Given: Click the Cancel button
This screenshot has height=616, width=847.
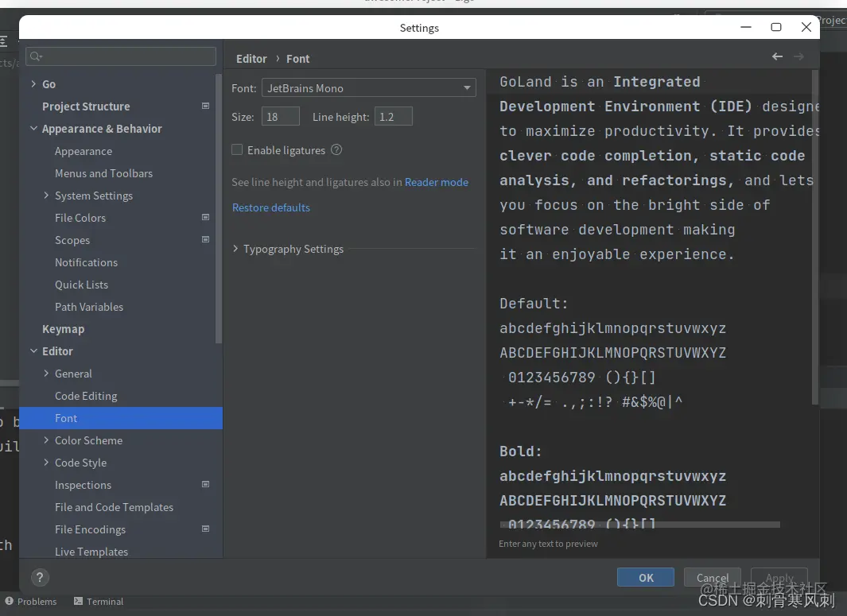Looking at the screenshot, I should tap(712, 577).
